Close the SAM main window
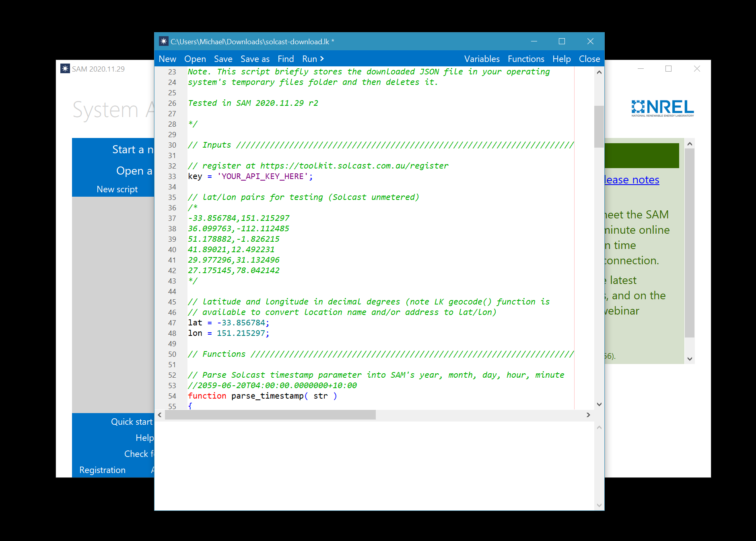 tap(697, 69)
